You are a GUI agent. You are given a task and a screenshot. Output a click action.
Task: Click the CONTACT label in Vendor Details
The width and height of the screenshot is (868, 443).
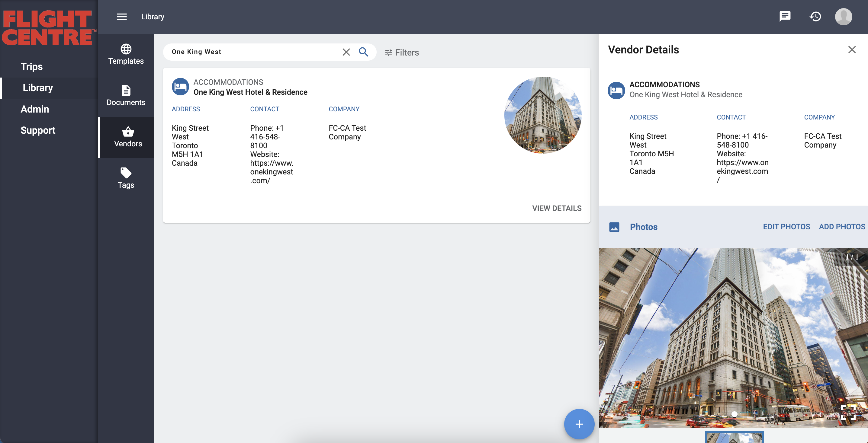click(731, 117)
